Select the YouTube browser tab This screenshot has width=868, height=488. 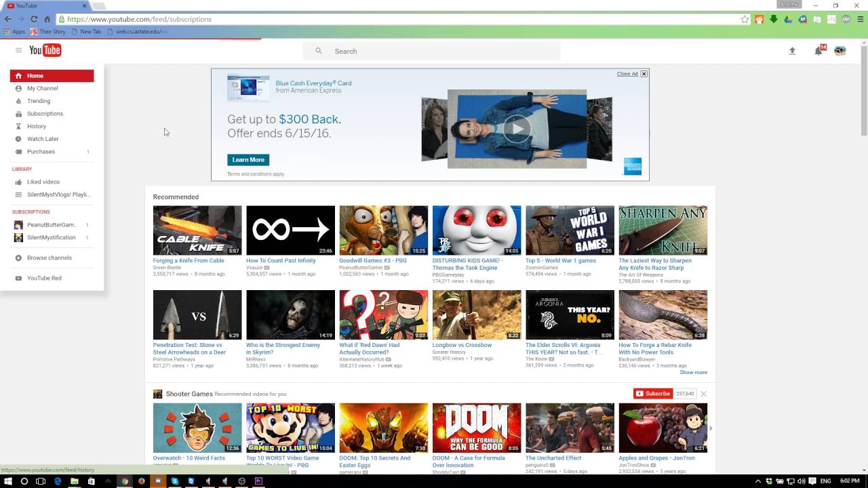(x=46, y=5)
